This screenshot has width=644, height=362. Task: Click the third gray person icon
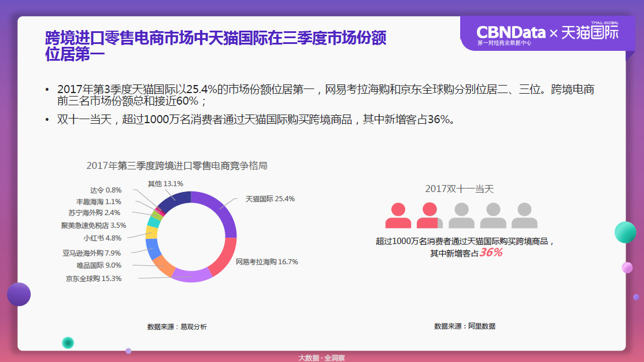461,215
